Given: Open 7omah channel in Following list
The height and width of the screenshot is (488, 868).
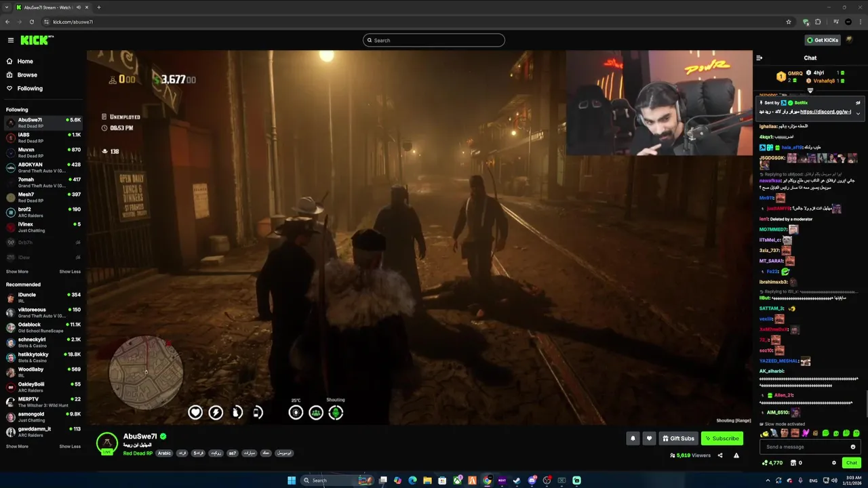Looking at the screenshot, I should tap(43, 182).
